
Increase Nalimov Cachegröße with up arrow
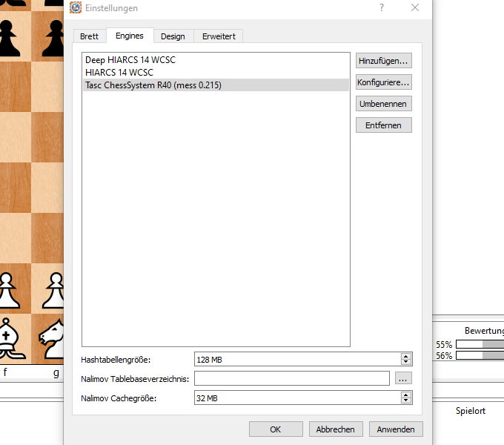tap(406, 395)
